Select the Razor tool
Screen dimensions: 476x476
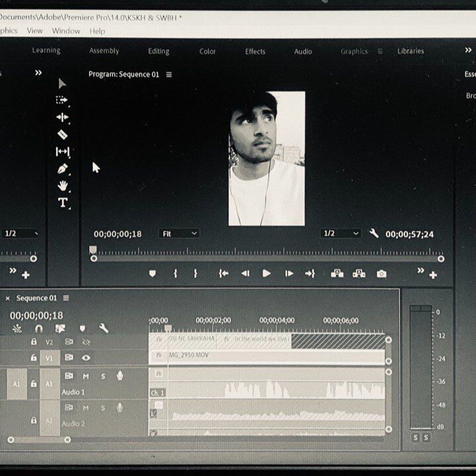[62, 134]
